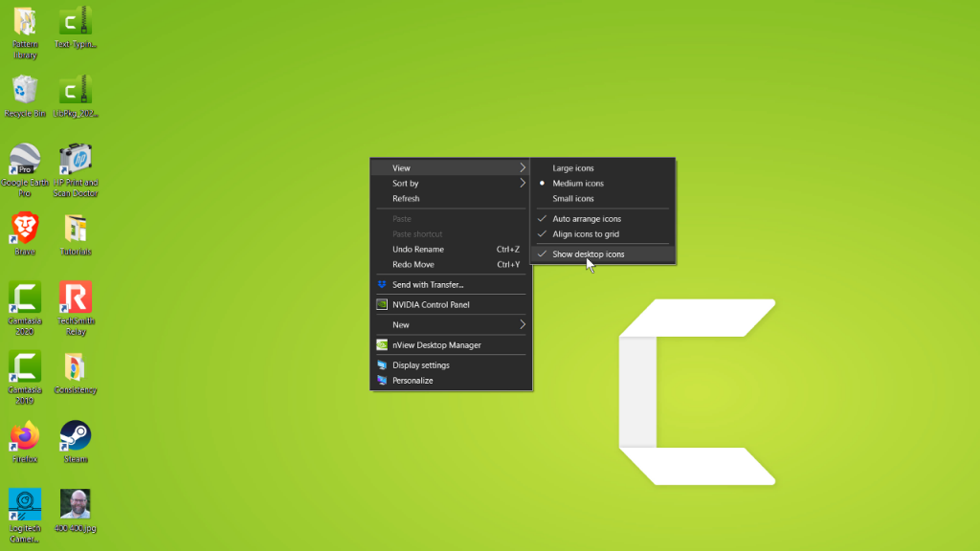Click Redo Move in context menu
980x551 pixels.
[452, 264]
